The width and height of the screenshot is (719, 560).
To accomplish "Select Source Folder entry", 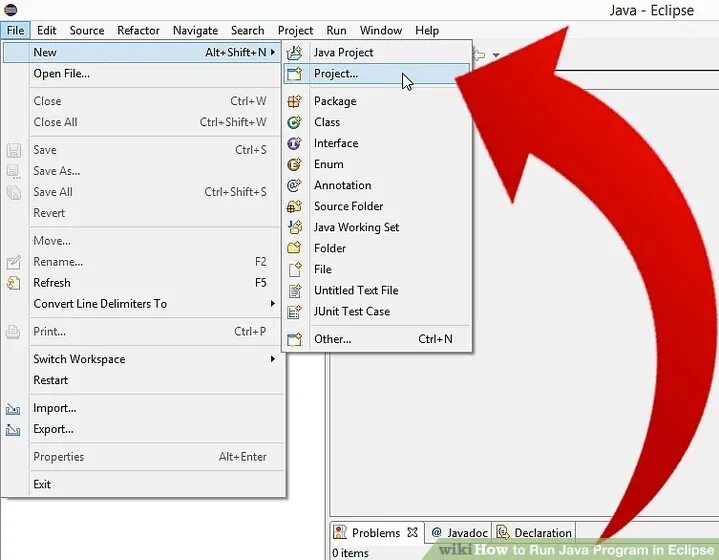I will 377,207.
